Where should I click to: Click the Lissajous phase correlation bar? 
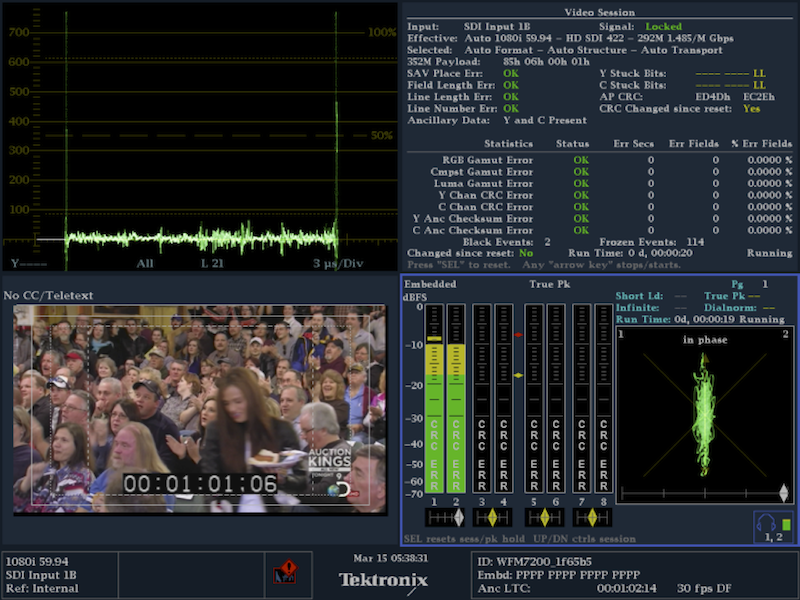point(704,494)
